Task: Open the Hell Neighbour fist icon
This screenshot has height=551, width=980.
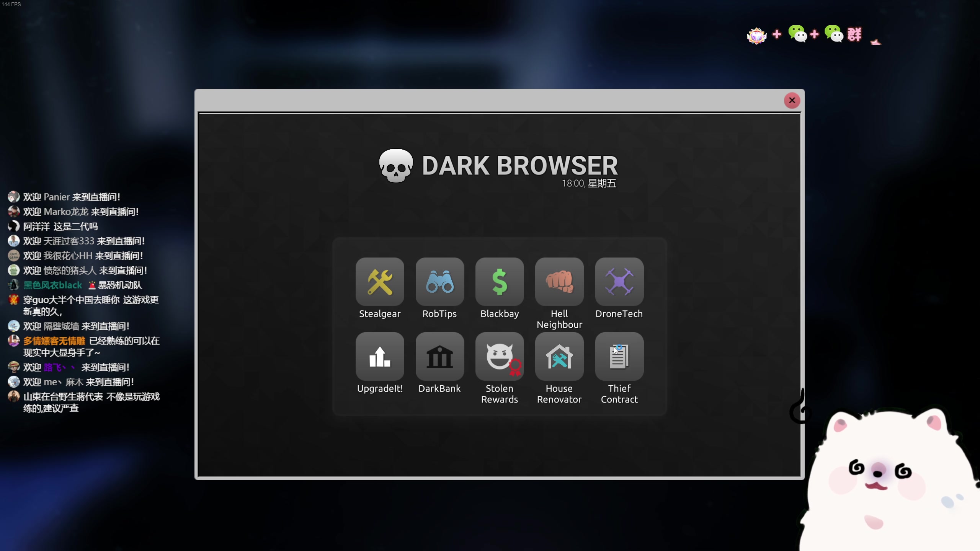Action: (559, 282)
